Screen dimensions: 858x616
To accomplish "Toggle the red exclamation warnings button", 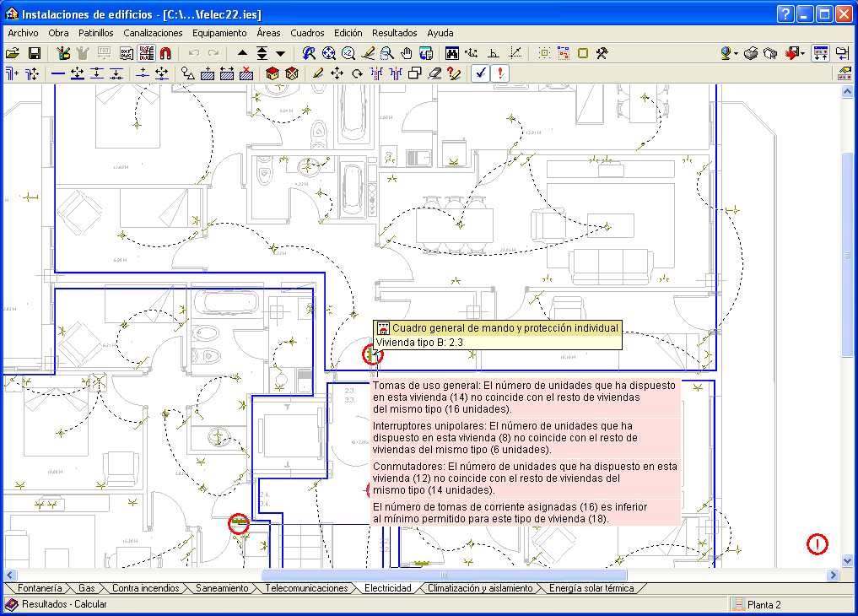I will pyautogui.click(x=500, y=73).
